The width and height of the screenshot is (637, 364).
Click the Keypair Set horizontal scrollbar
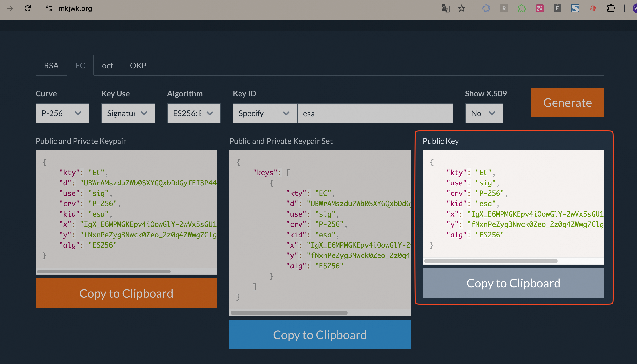[x=289, y=313]
